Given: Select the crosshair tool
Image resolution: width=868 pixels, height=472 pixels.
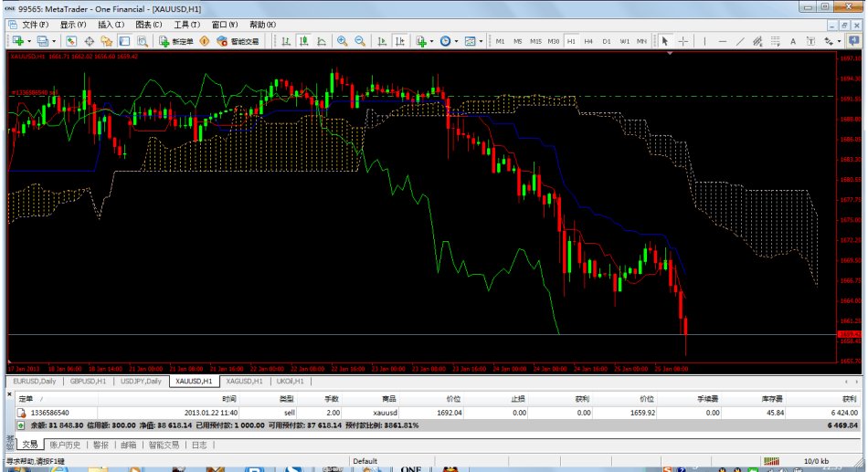Looking at the screenshot, I should point(683,41).
